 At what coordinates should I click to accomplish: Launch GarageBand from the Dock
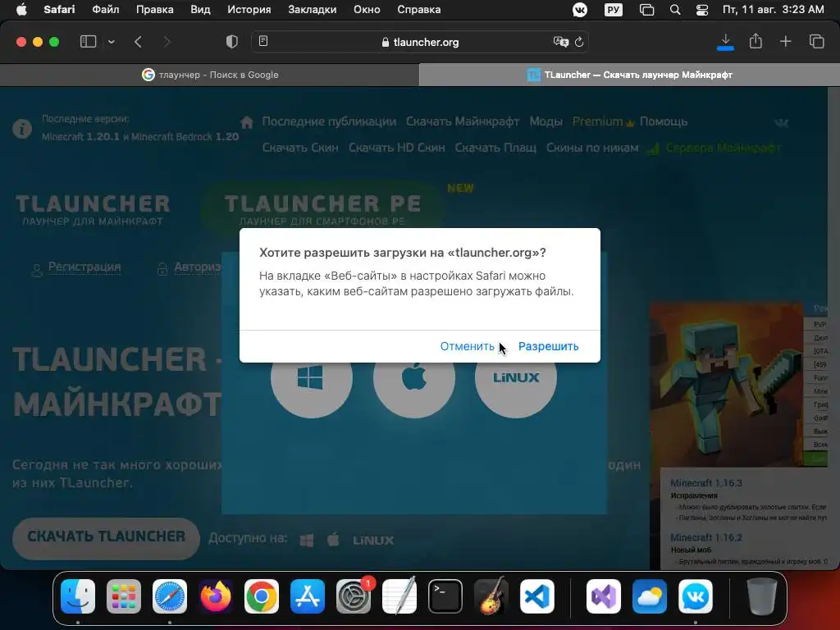tap(491, 596)
